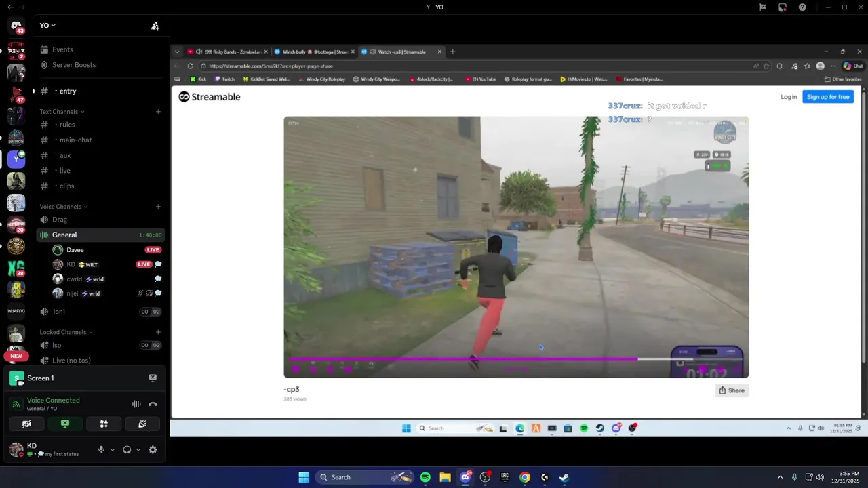This screenshot has height=488, width=868.
Task: Seek along the purple video progress bar
Action: tap(515, 359)
